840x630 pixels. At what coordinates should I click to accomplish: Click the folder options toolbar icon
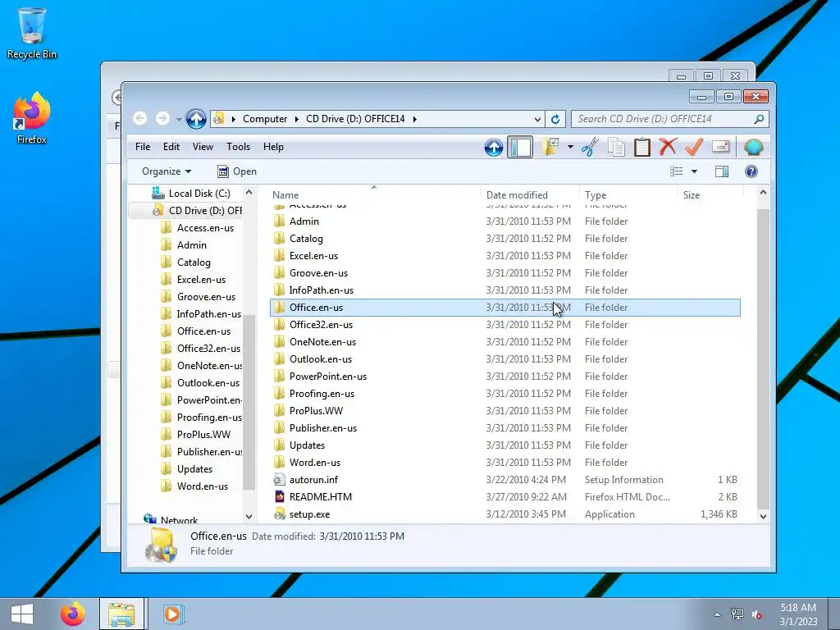click(x=550, y=147)
